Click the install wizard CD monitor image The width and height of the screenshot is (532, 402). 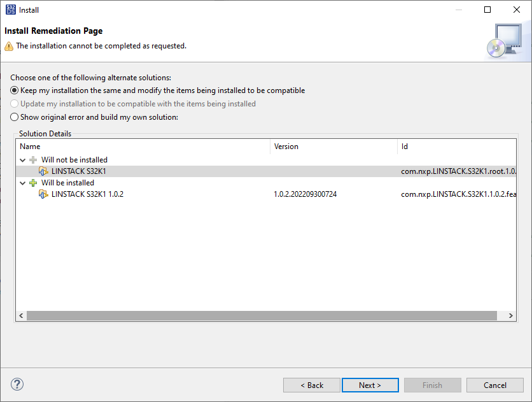pos(505,41)
